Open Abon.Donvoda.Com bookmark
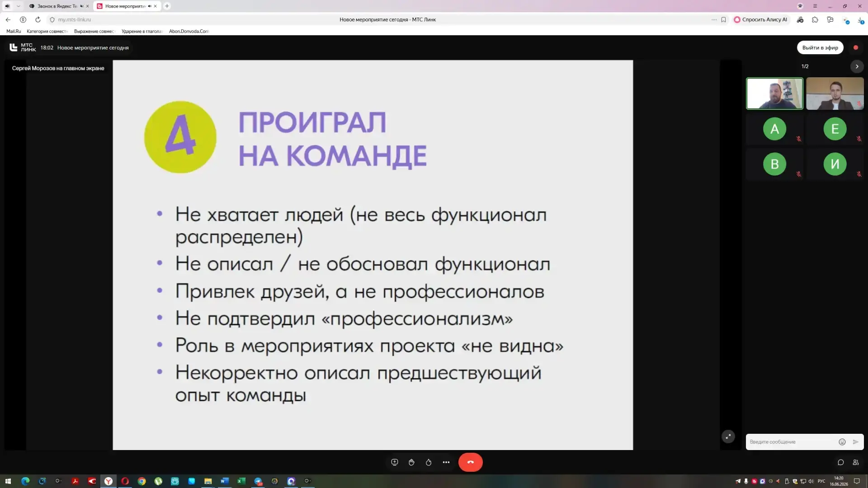Screen dimensions: 868x488 189,31
